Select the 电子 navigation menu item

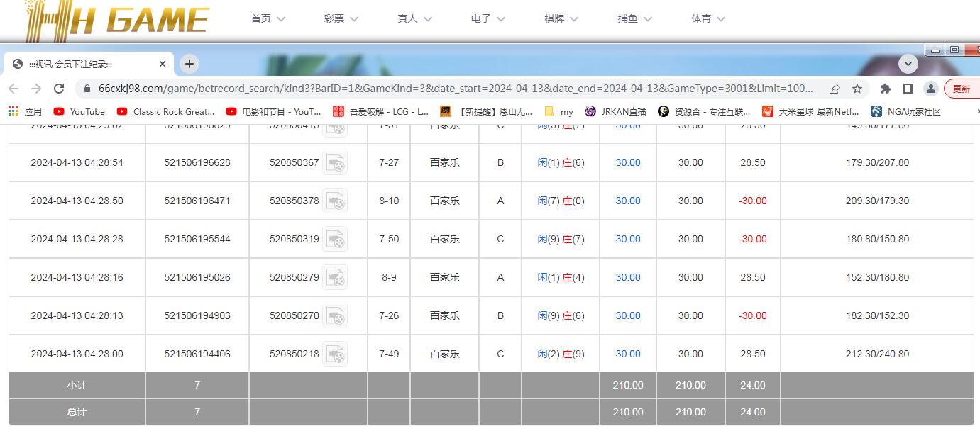click(488, 19)
